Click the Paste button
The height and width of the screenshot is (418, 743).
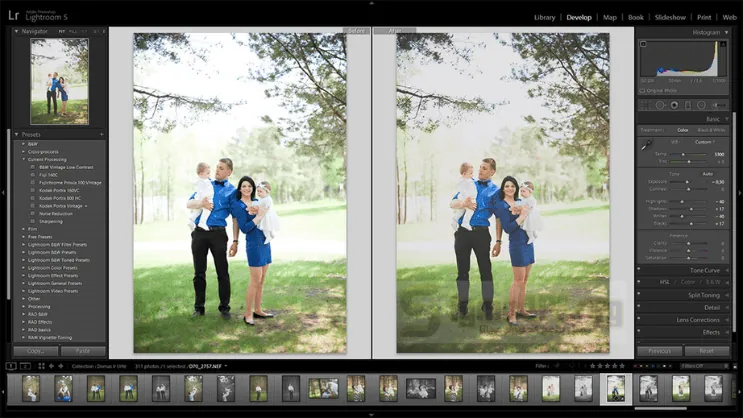pos(83,351)
